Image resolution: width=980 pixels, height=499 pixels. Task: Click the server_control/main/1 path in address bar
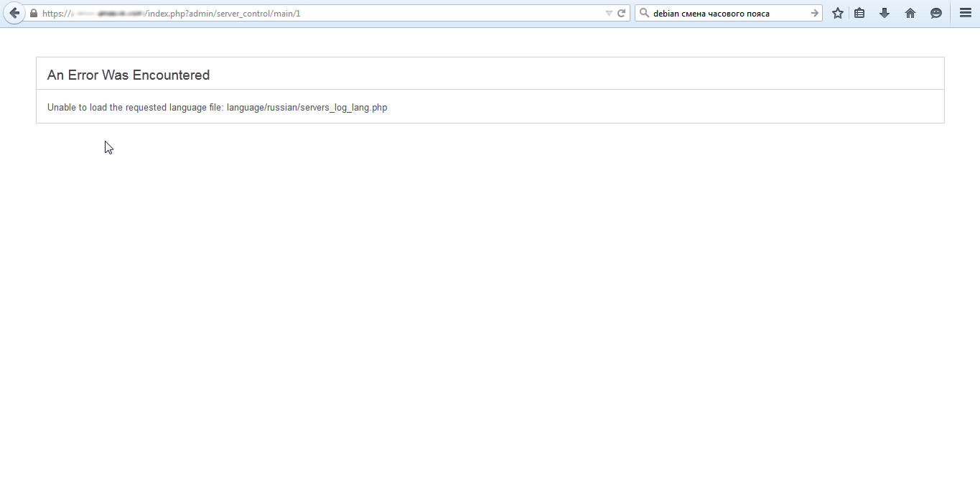pyautogui.click(x=258, y=14)
